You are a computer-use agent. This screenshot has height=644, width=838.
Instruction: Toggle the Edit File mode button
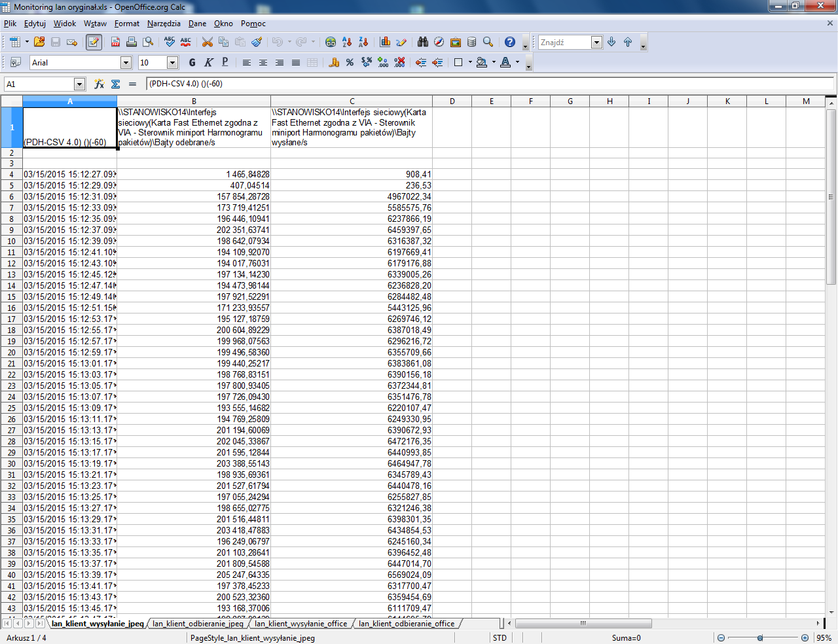click(94, 42)
